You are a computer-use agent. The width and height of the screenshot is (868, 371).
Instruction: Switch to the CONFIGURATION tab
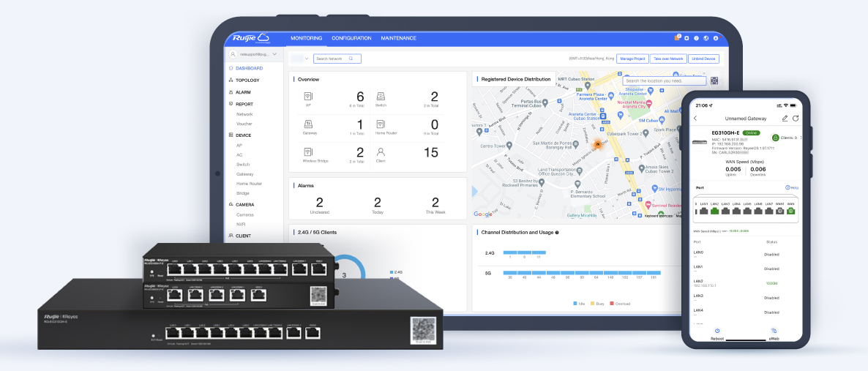[x=351, y=38]
